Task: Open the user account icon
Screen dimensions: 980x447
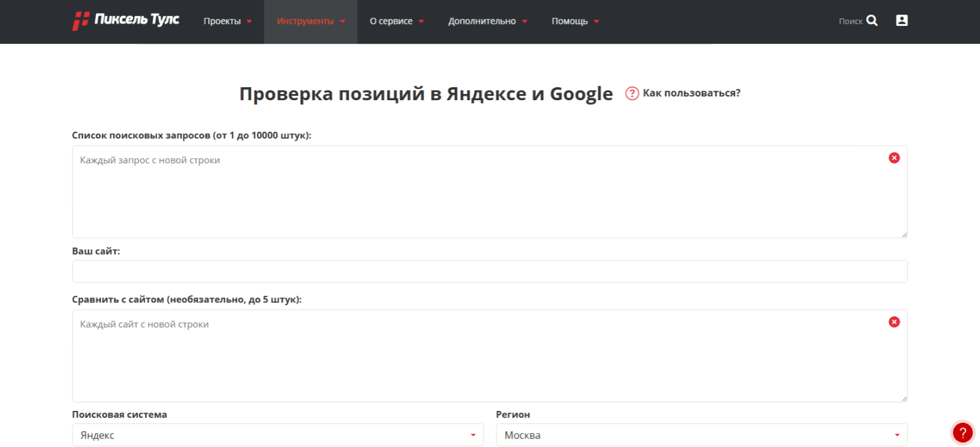Action: 902,20
